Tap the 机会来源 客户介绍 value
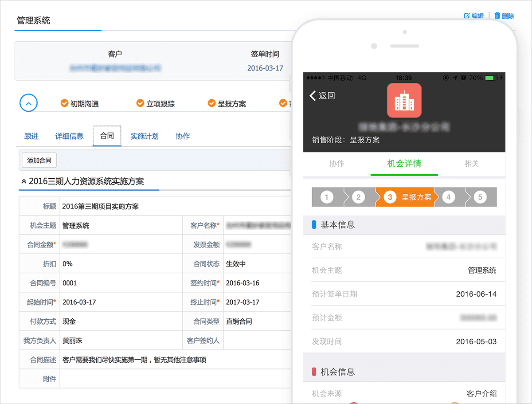The image size is (532, 404). tap(481, 393)
